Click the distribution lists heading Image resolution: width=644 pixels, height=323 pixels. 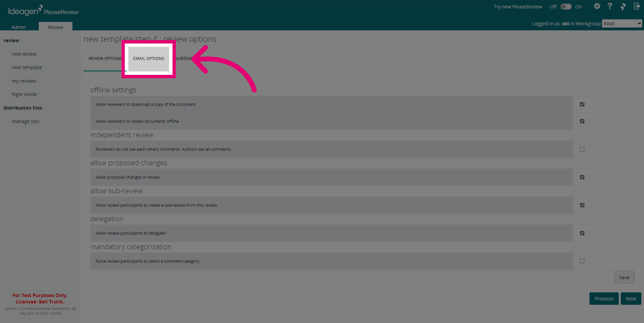[23, 108]
